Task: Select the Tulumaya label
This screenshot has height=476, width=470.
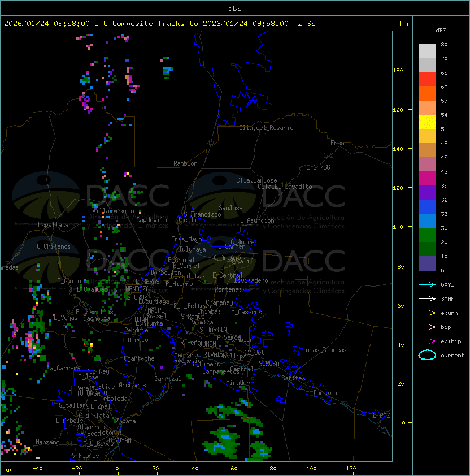Action: pyautogui.click(x=193, y=249)
